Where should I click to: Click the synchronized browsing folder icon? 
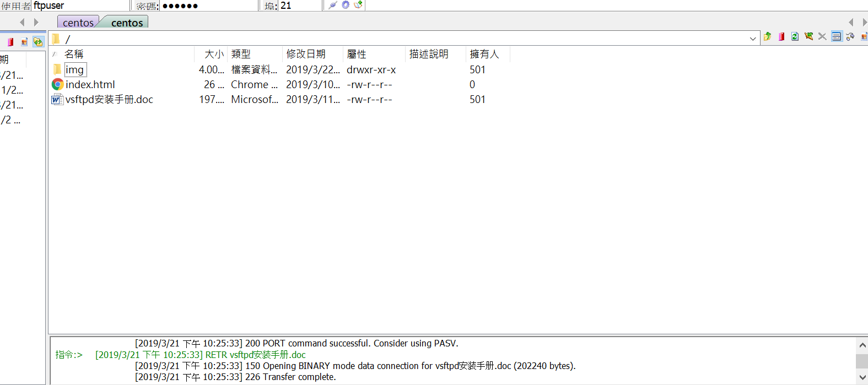pos(38,42)
